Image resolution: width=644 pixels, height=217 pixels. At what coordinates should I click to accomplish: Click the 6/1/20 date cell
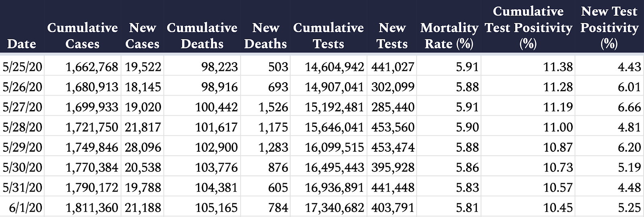(25, 207)
